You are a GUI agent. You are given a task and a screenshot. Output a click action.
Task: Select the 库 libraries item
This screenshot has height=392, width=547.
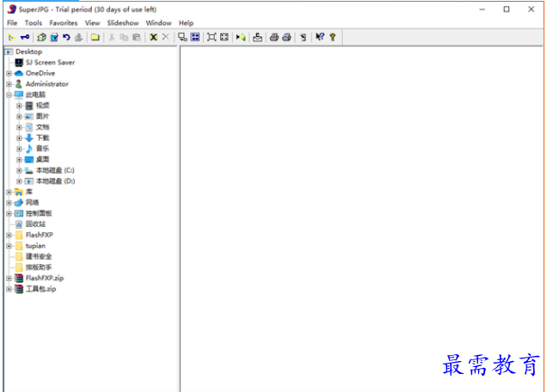tap(29, 193)
